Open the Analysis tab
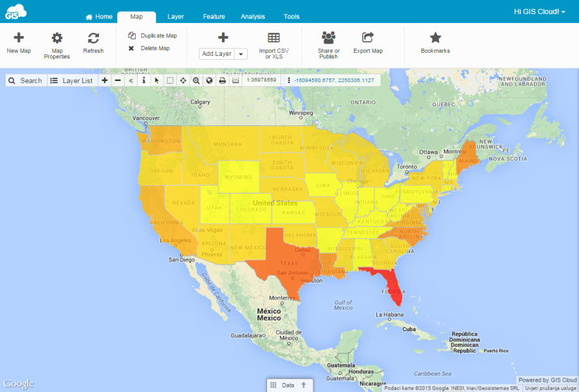This screenshot has width=579, height=392. 253,17
